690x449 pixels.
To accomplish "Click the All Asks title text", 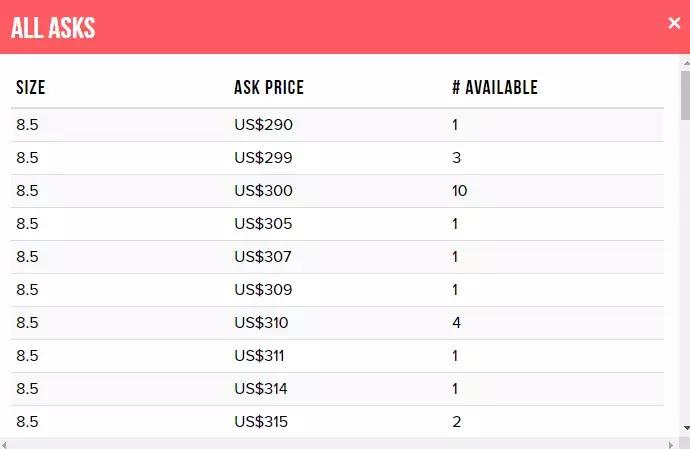I will (x=53, y=28).
